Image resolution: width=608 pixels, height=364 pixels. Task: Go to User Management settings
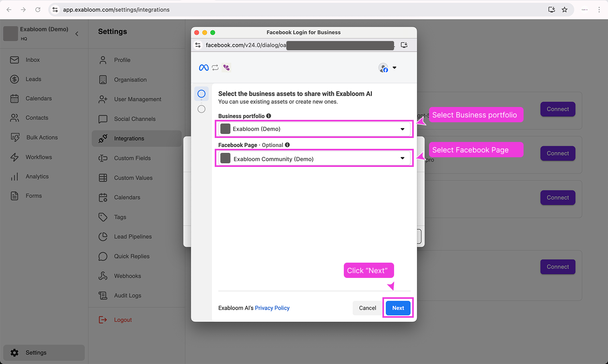(138, 99)
